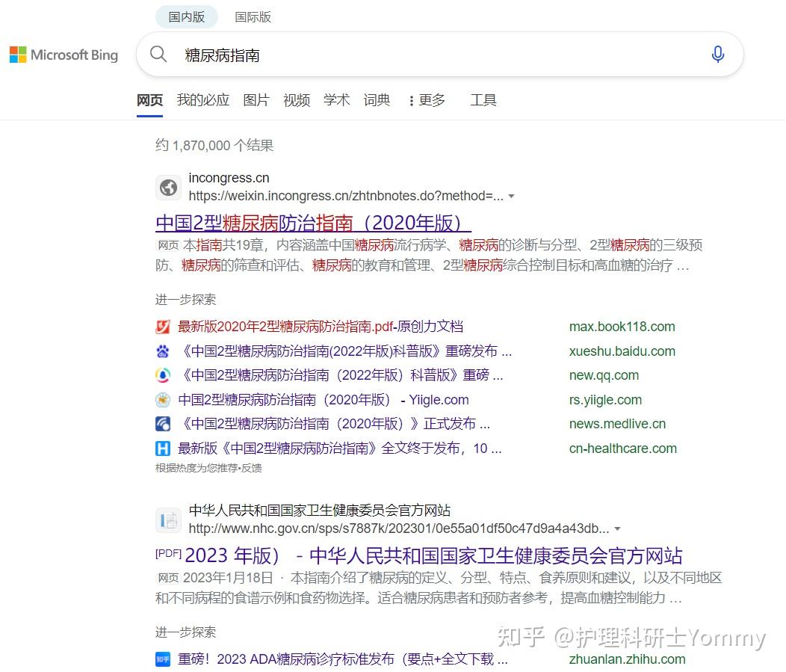Click the nhc.gov.cn site favicon

tap(168, 520)
